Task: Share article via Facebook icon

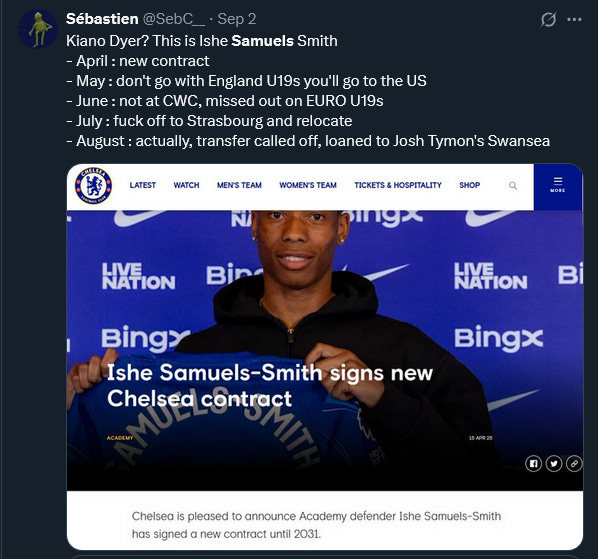Action: click(533, 464)
